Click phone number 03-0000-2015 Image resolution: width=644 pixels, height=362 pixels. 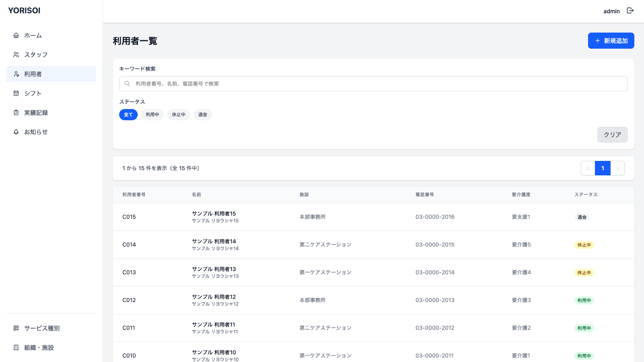435,245
